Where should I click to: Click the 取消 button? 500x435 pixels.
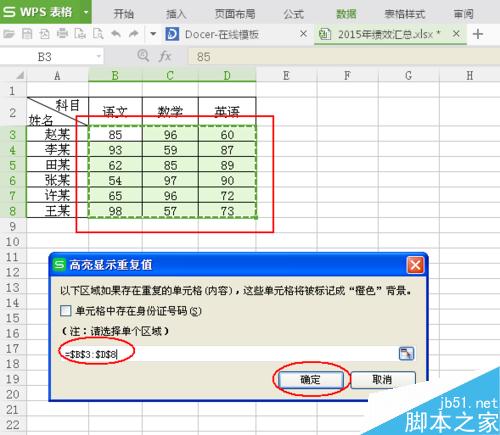tap(383, 380)
